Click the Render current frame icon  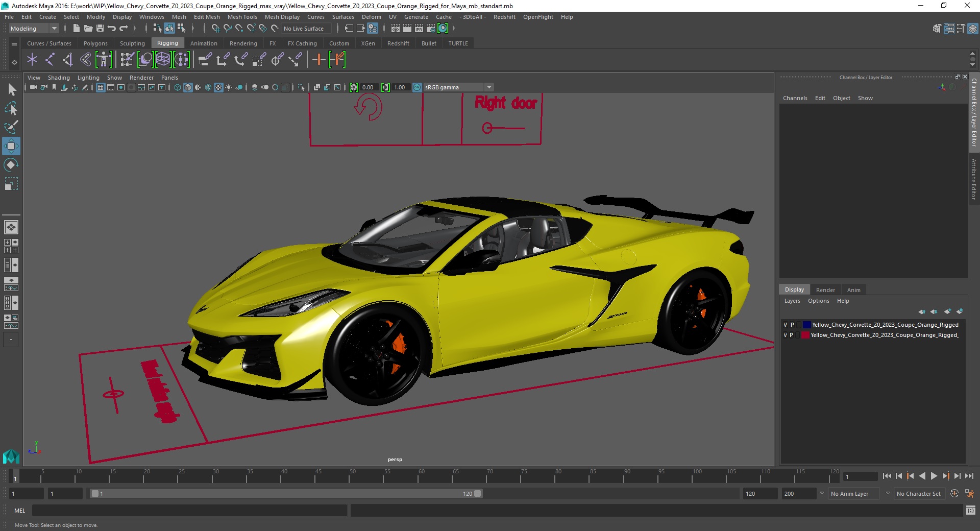click(x=407, y=29)
